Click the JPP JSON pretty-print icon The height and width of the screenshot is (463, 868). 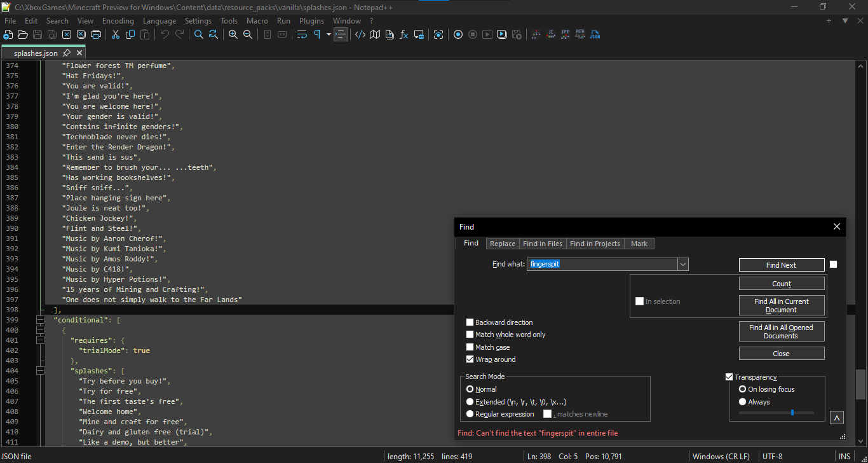pyautogui.click(x=566, y=34)
